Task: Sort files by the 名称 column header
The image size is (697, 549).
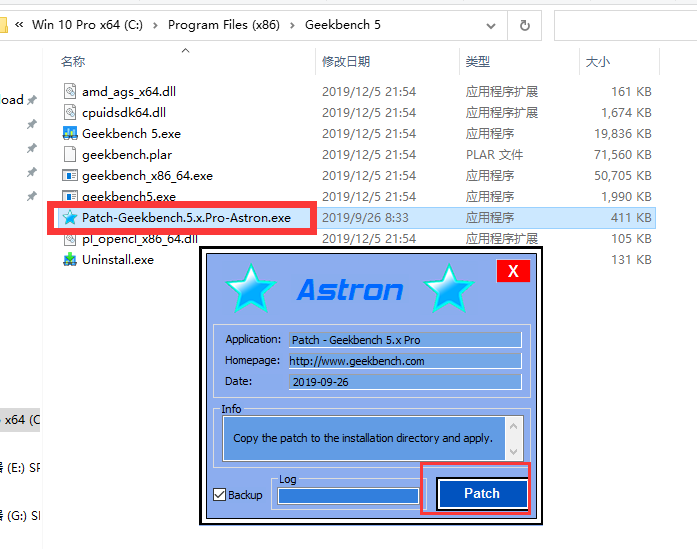Action: click(x=73, y=61)
